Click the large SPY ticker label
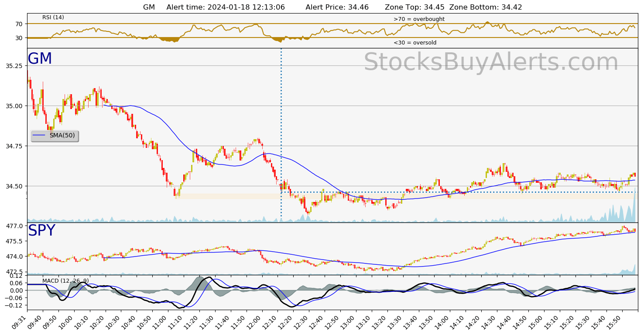Image resolution: width=644 pixels, height=335 pixels. click(41, 231)
